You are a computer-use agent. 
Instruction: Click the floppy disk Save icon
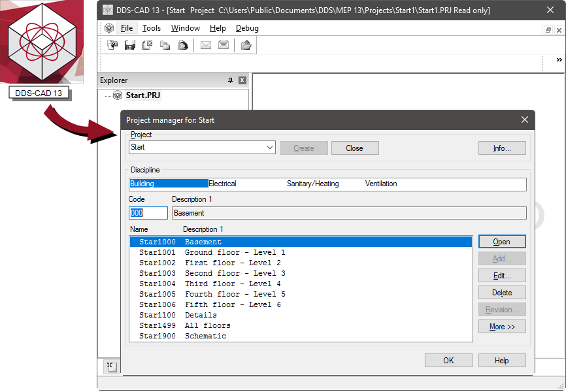130,45
